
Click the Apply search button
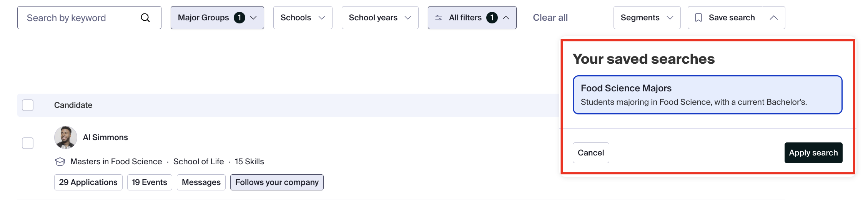[x=813, y=153]
